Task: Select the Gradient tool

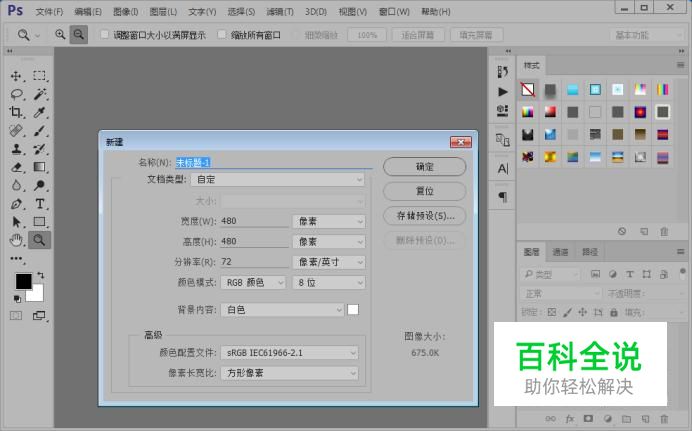Action: (39, 167)
